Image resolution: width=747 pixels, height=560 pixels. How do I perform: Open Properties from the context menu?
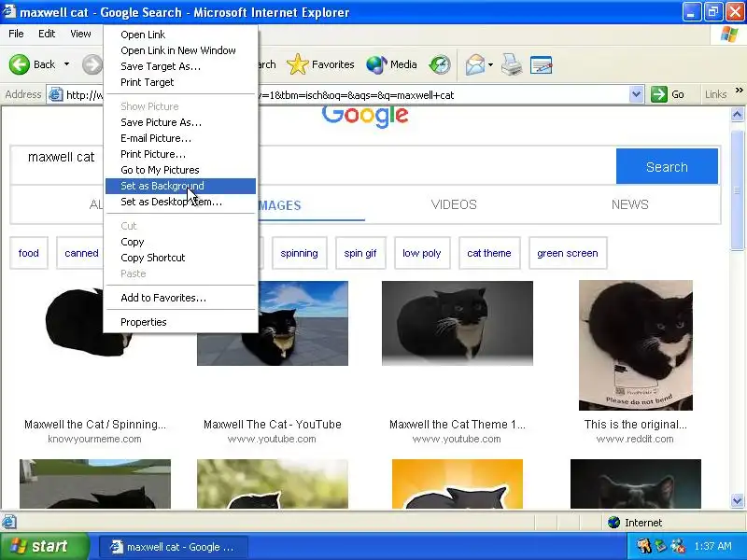(x=180, y=322)
